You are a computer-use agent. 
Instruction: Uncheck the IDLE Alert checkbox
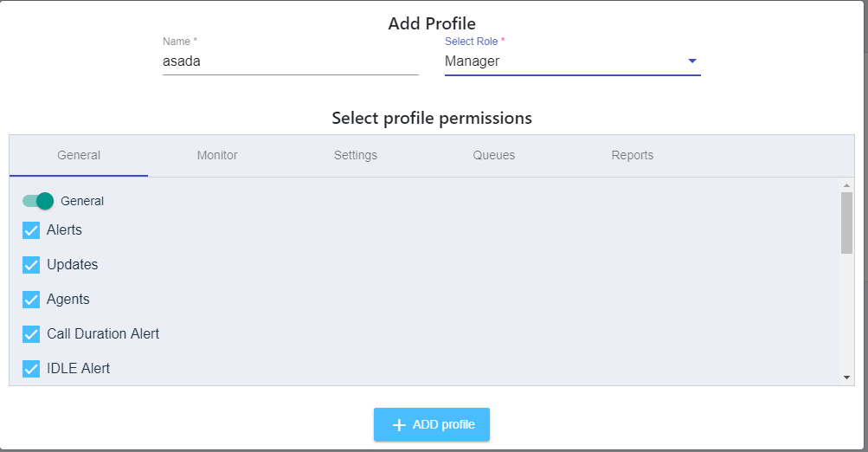click(31, 369)
